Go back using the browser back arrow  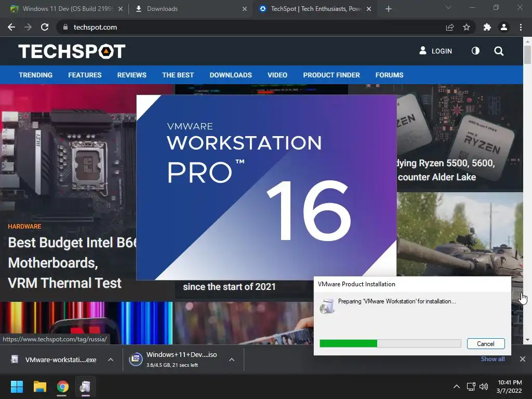[x=11, y=27]
